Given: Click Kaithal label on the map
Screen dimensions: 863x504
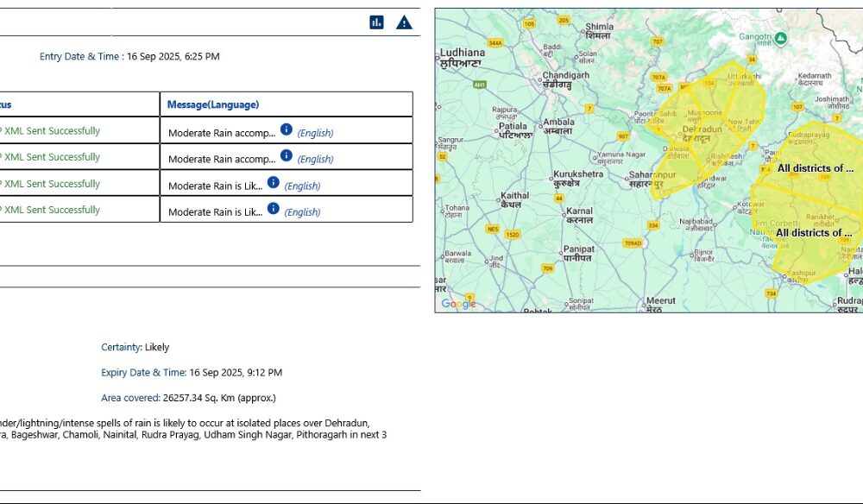Looking at the screenshot, I should (514, 199).
